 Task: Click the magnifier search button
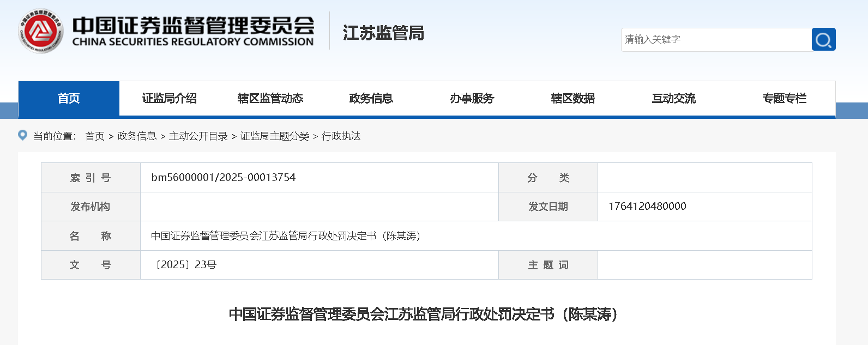click(823, 39)
